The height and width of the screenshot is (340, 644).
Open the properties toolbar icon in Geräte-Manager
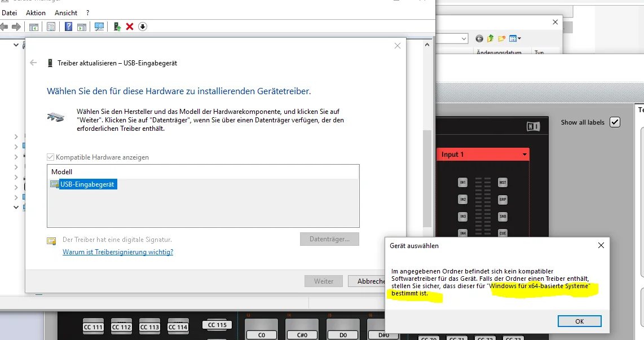(x=51, y=27)
